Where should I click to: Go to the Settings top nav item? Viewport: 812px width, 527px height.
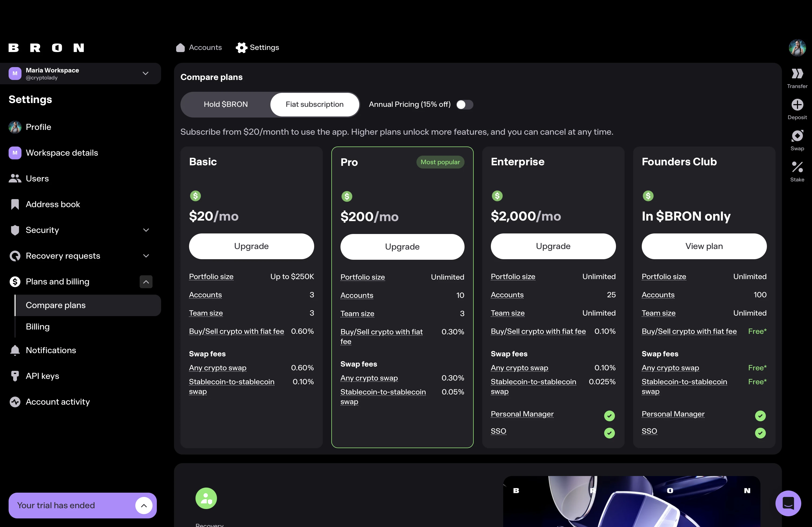pos(258,47)
